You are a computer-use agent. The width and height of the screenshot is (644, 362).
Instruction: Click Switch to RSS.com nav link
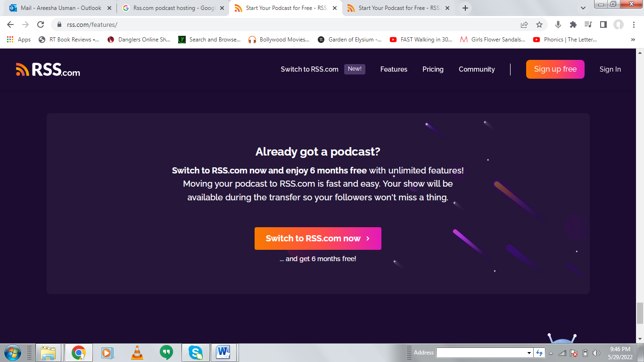click(309, 69)
